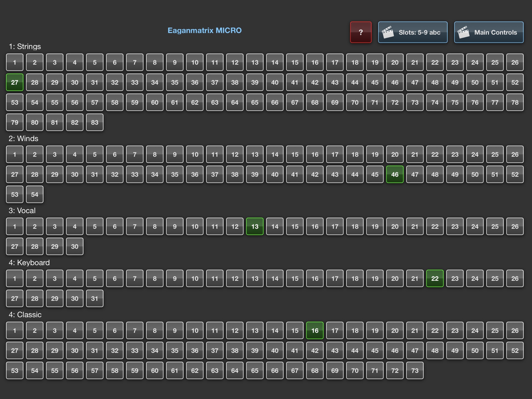Click the clapperboard icon on Slots button
This screenshot has width=532, height=399.
388,32
